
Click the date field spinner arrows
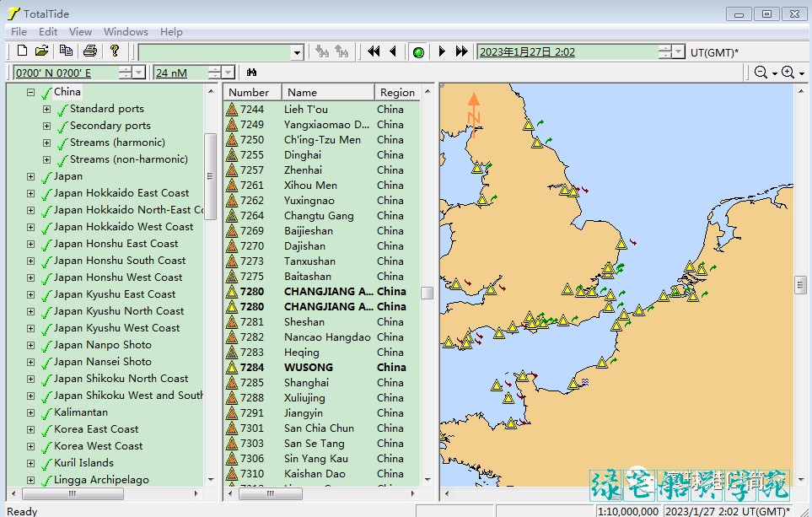[x=665, y=51]
